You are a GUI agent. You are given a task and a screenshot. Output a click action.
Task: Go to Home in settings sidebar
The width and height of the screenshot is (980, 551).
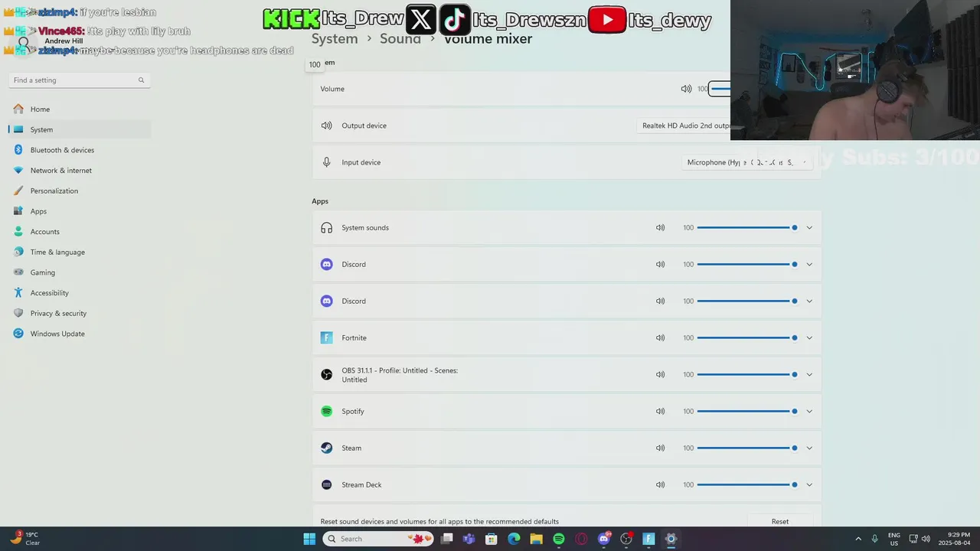click(x=80, y=109)
